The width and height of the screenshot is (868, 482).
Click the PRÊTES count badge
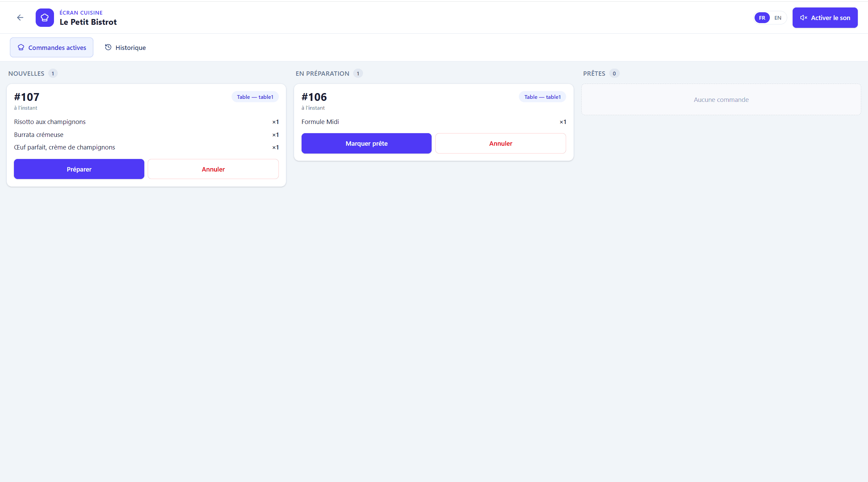614,73
